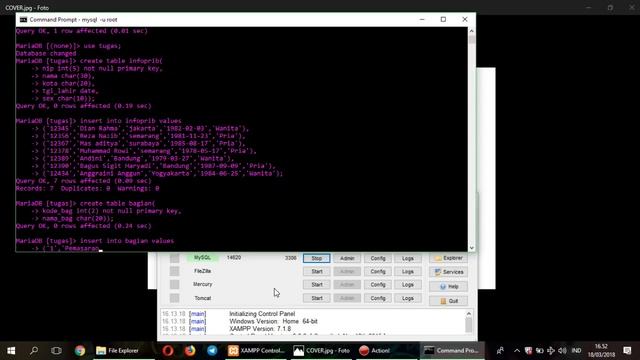View MySQL Logs in XAMPP panel

tap(408, 258)
